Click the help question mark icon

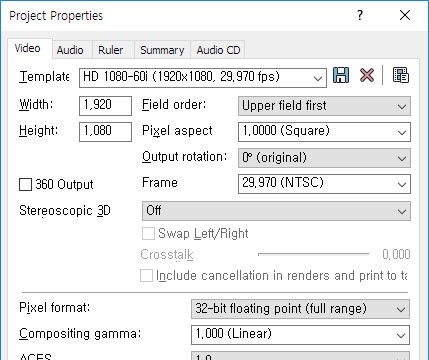click(360, 15)
